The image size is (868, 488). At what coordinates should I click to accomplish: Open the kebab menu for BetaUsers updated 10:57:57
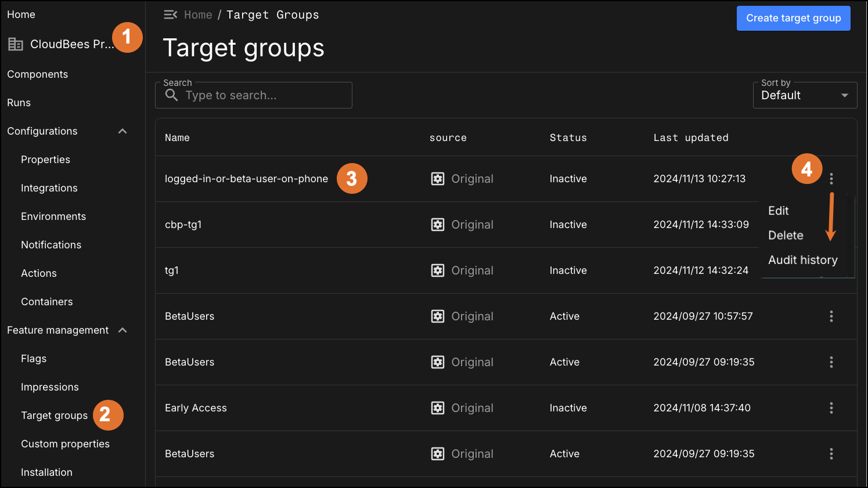pyautogui.click(x=831, y=316)
